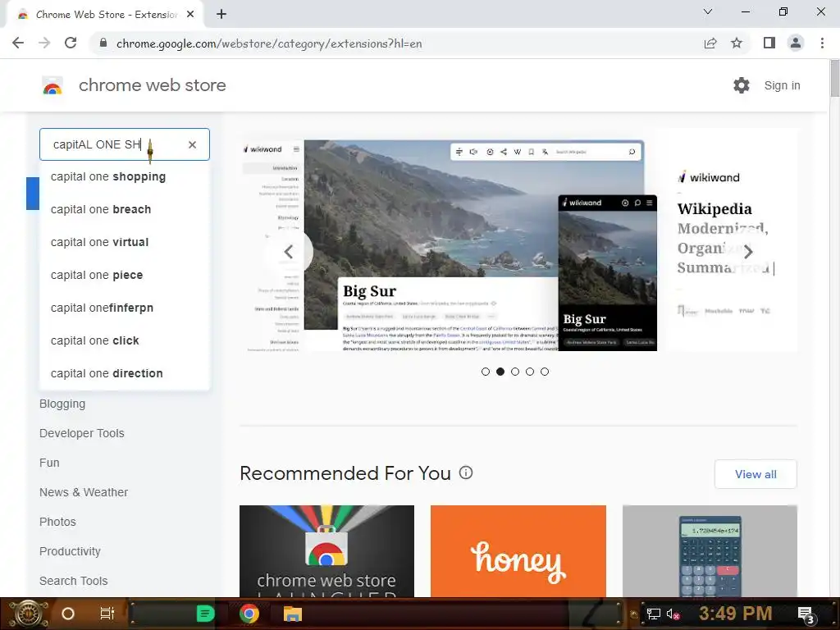
Task: Open the Developer Tools category
Action: (x=81, y=433)
